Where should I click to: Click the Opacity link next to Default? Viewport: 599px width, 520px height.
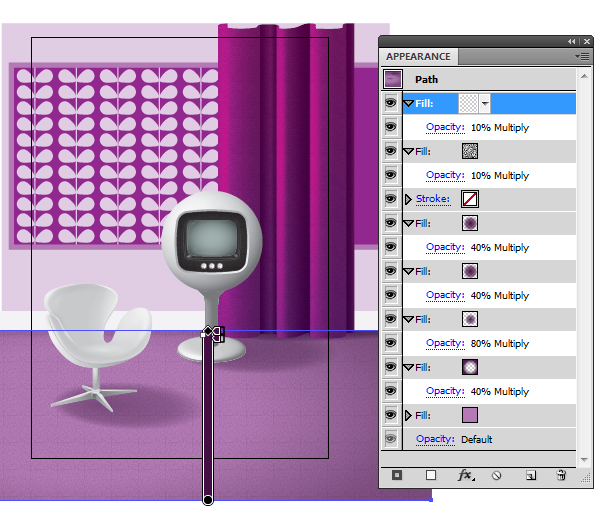(435, 439)
